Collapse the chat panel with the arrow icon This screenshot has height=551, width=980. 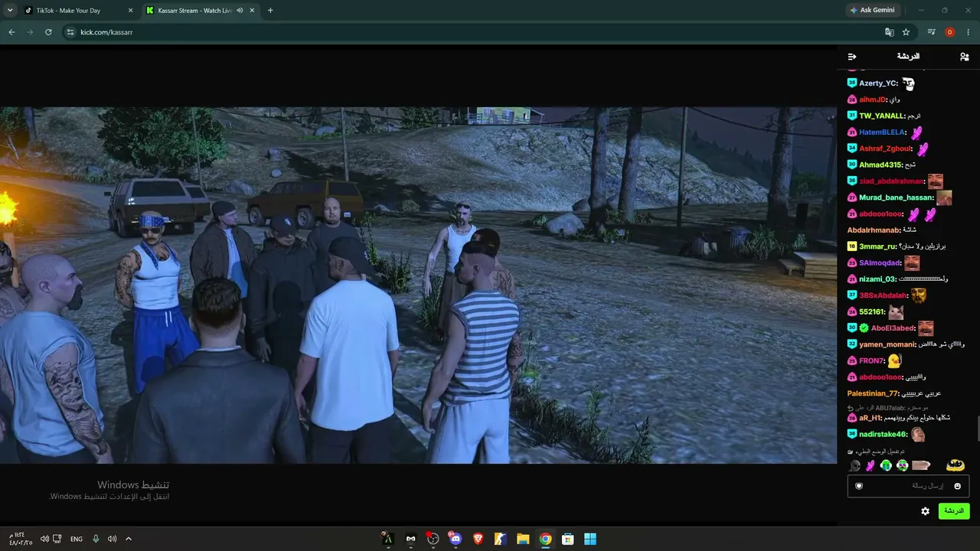coord(852,57)
